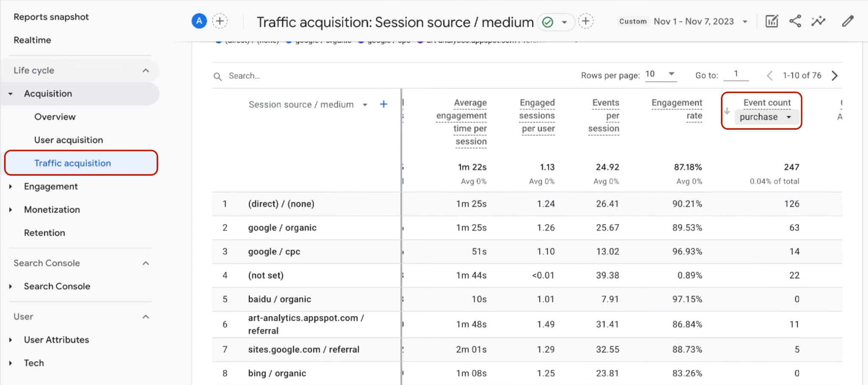This screenshot has height=385, width=868.
Task: Click the plus icon after the report title
Action: click(x=586, y=21)
